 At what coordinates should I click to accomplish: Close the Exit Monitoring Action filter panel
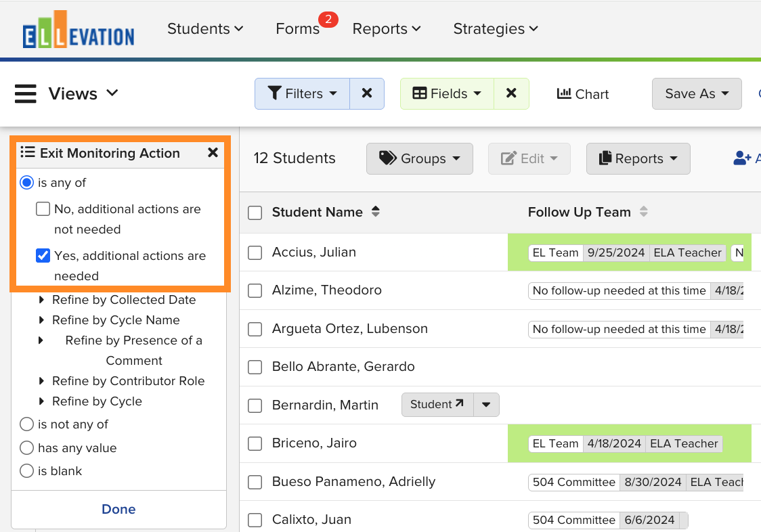click(x=213, y=153)
